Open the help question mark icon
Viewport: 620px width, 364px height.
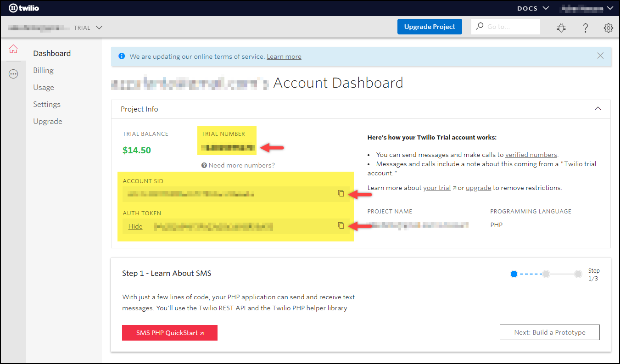tap(585, 28)
